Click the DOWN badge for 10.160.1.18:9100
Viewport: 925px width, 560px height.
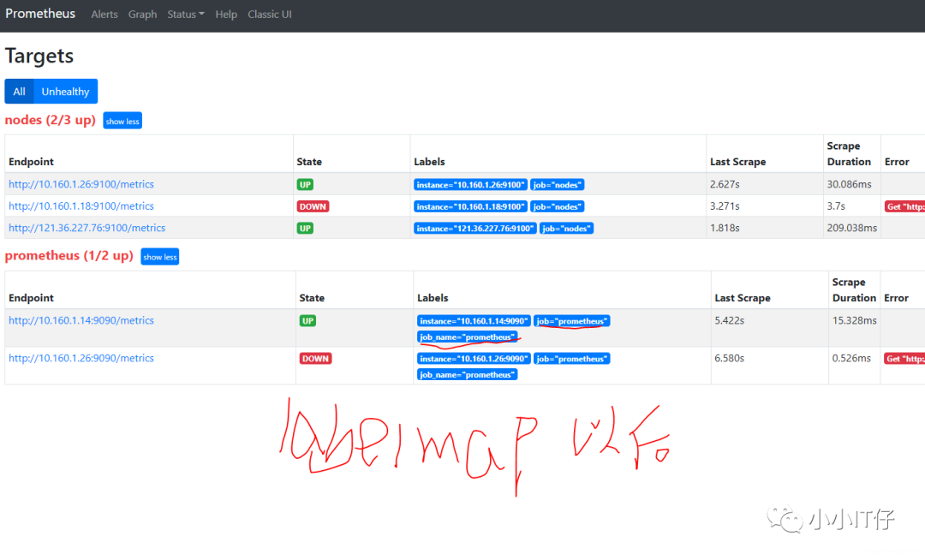click(313, 206)
